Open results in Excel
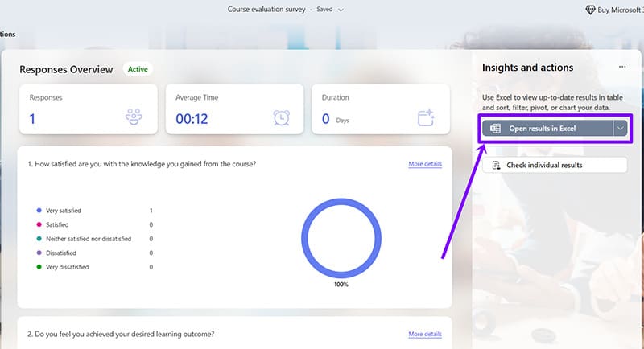 point(547,129)
